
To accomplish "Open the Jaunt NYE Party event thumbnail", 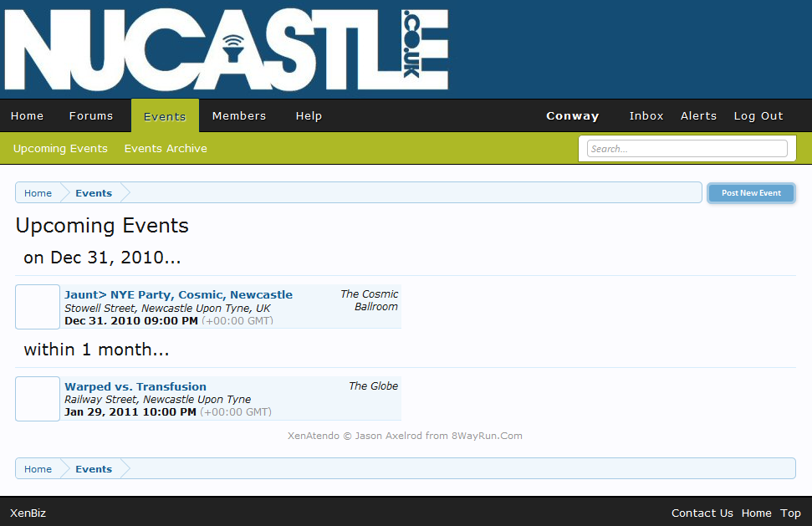I will (38, 307).
